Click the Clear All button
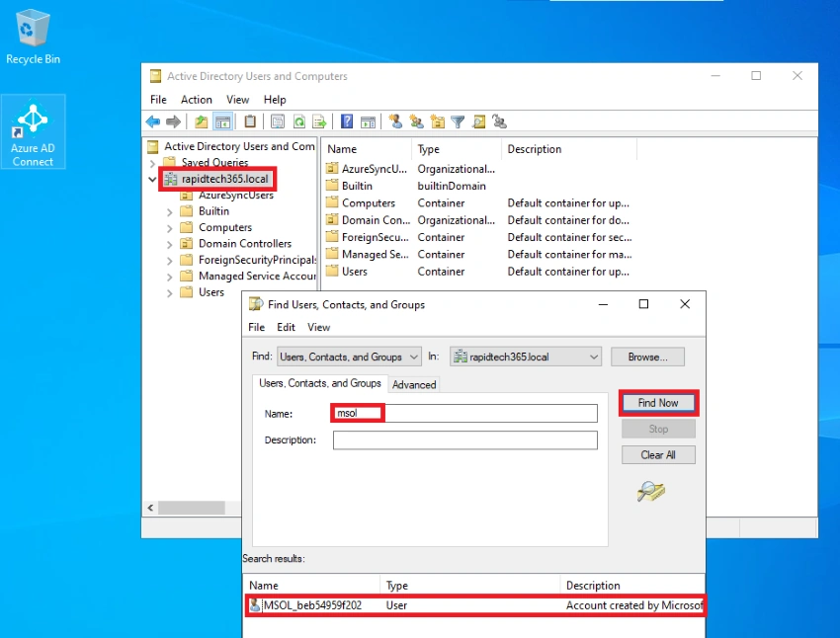This screenshot has width=840, height=638. 658,455
